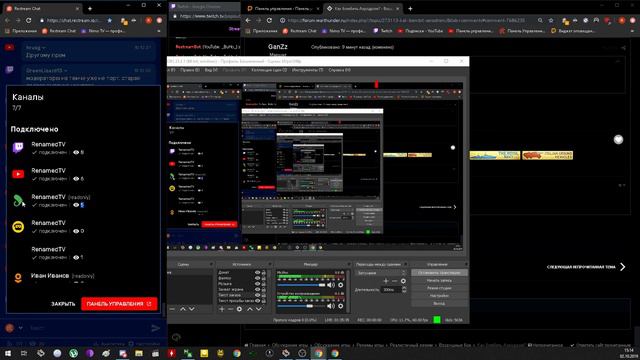
Task: Move selected source up in OBS
Action: 250,309
